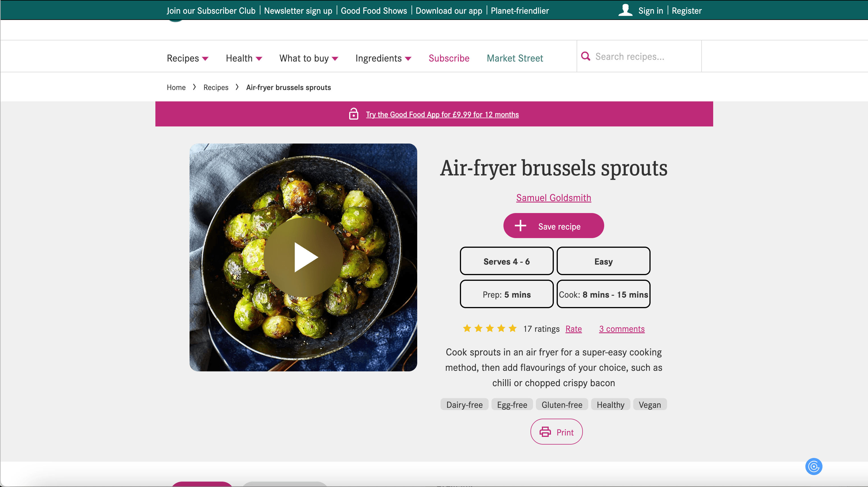868x487 pixels.
Task: Click the user profile icon
Action: click(625, 10)
